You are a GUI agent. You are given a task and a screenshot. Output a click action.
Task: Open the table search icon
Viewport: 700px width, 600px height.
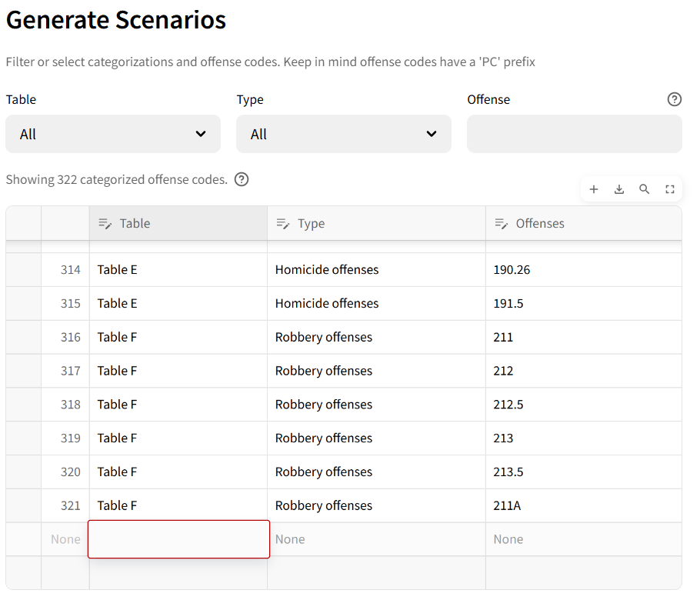tap(645, 189)
